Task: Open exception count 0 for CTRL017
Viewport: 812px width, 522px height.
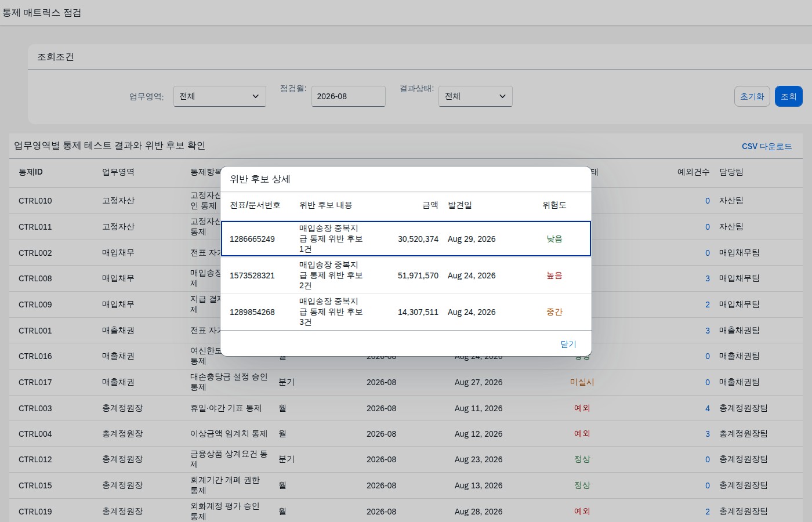Action: (708, 382)
